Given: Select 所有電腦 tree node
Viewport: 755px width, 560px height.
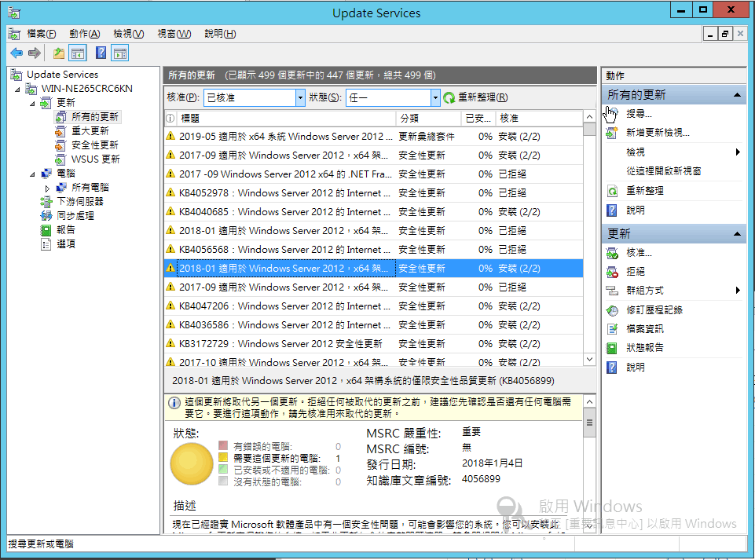Looking at the screenshot, I should 90,187.
